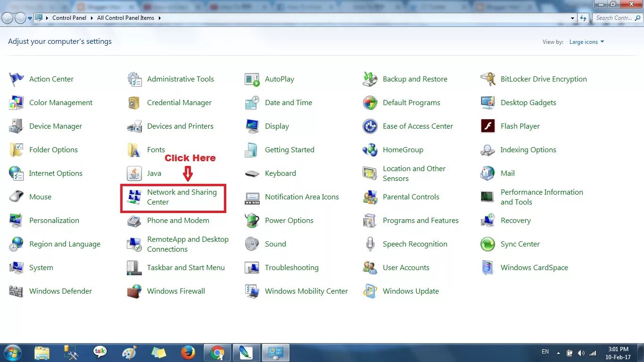Open the Taskbar and Start Menu link

[x=186, y=268]
